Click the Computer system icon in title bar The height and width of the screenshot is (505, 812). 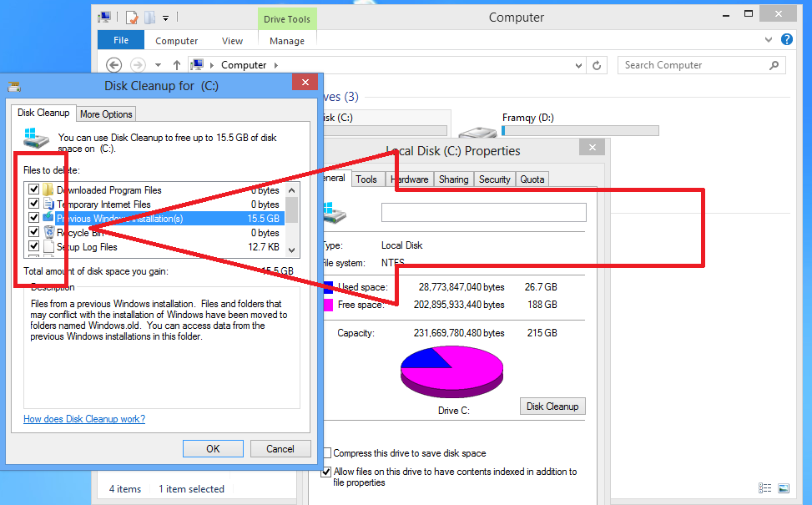(104, 17)
